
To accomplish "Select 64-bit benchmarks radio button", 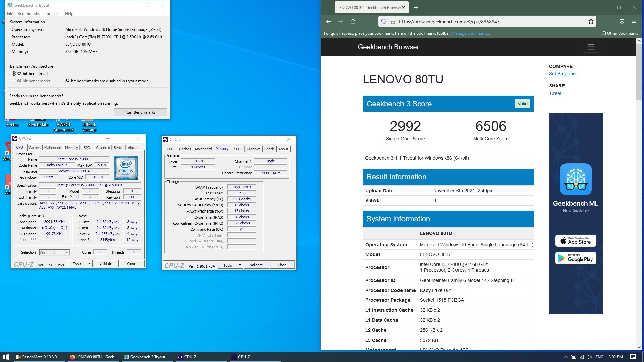I will (x=14, y=81).
